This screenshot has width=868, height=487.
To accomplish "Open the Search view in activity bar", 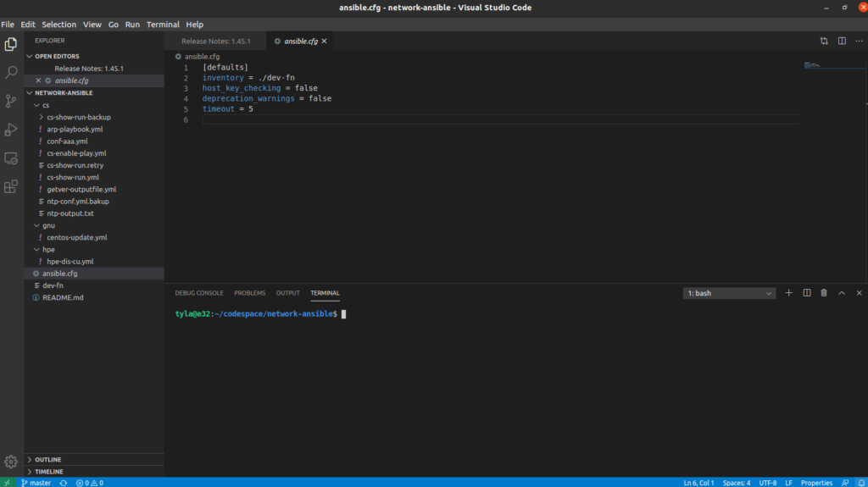I will 11,73.
